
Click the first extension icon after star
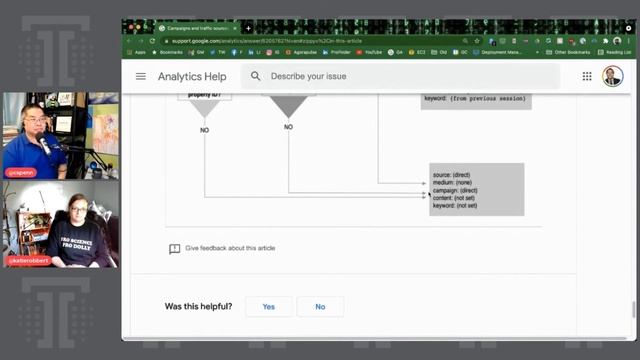(x=492, y=41)
